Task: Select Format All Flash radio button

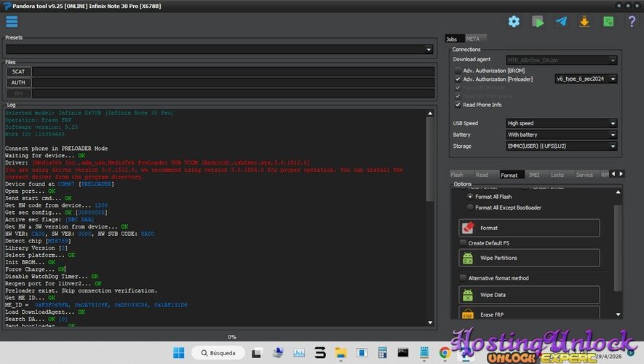Action: tap(470, 197)
